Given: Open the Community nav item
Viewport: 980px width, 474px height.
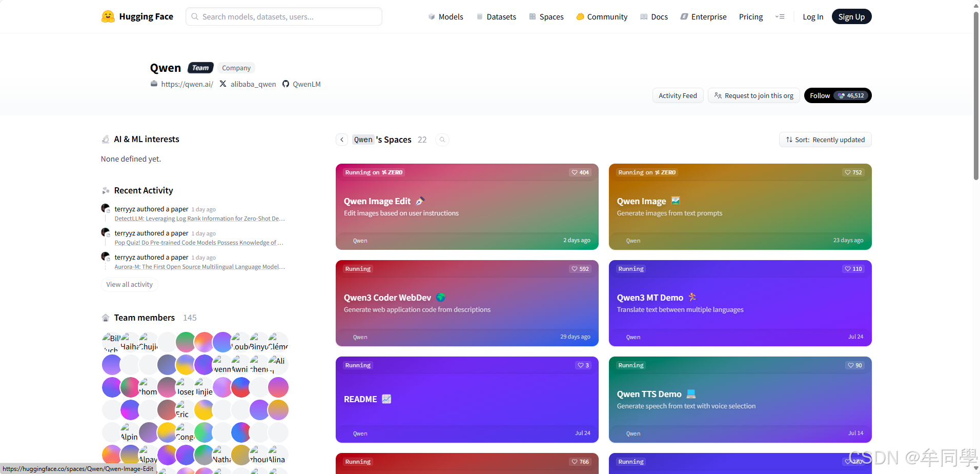Looking at the screenshot, I should (x=602, y=17).
